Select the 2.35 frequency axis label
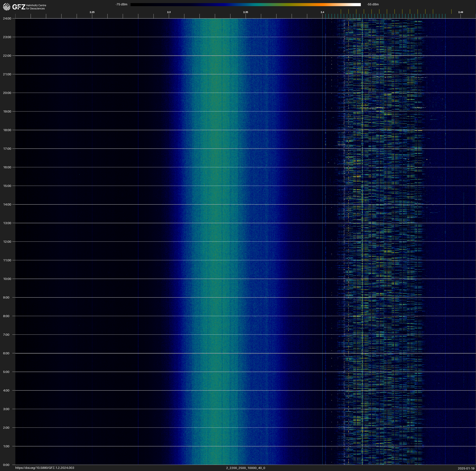This screenshot has width=476, height=471. [245, 12]
